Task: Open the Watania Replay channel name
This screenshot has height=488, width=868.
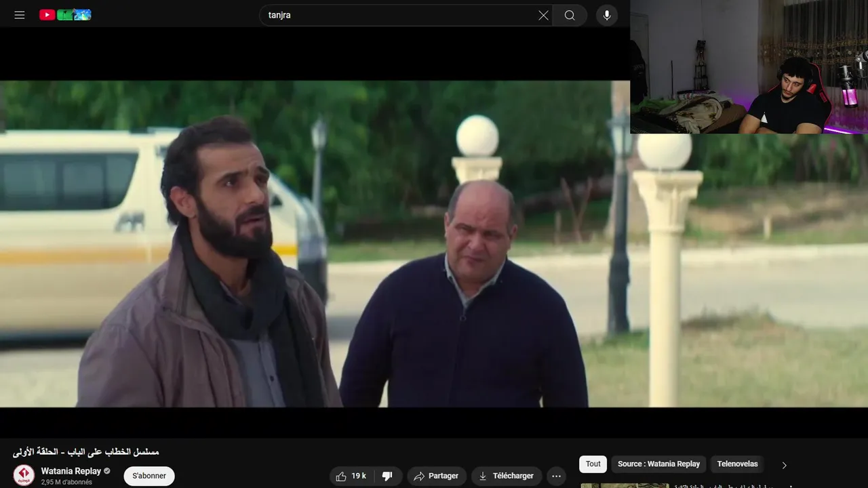Action: pos(71,471)
